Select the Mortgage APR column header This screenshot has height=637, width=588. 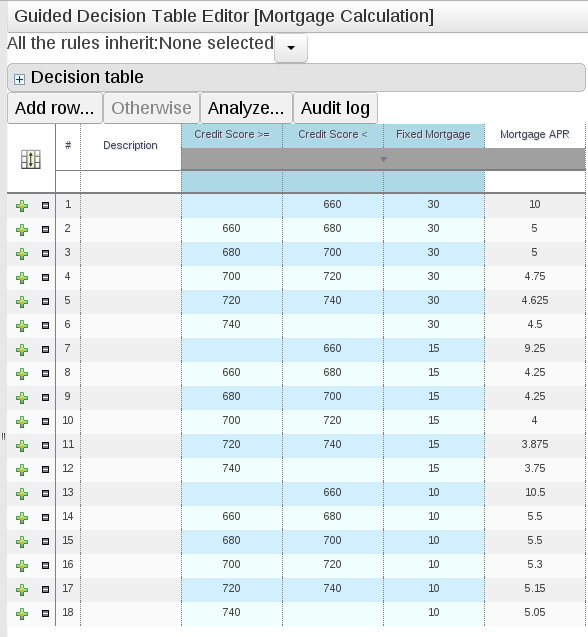tap(534, 135)
